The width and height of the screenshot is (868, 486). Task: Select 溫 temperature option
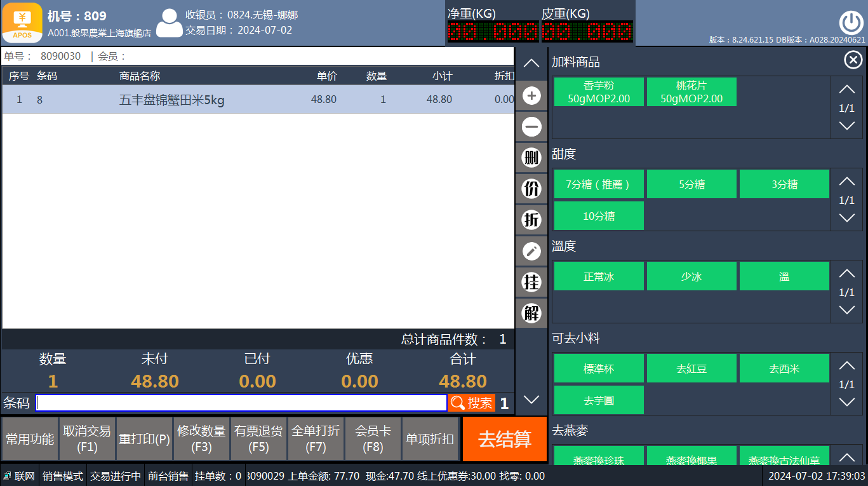(x=784, y=276)
